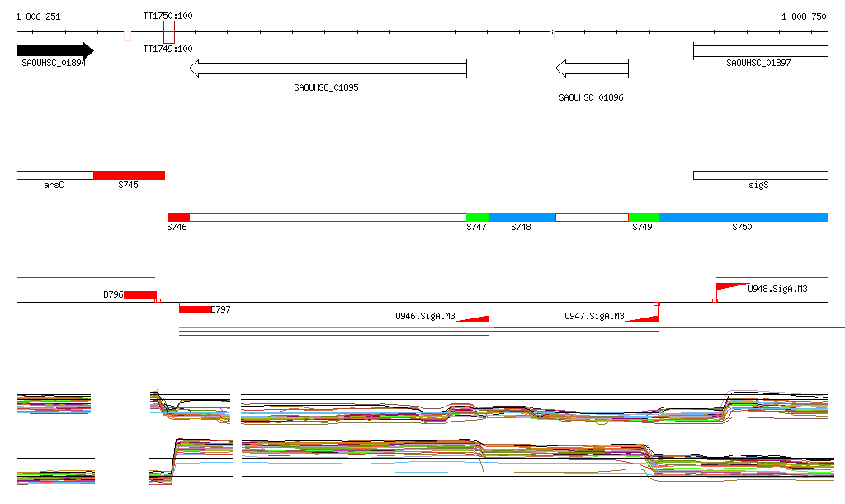
Task: Click the S748 label
Action: [522, 227]
